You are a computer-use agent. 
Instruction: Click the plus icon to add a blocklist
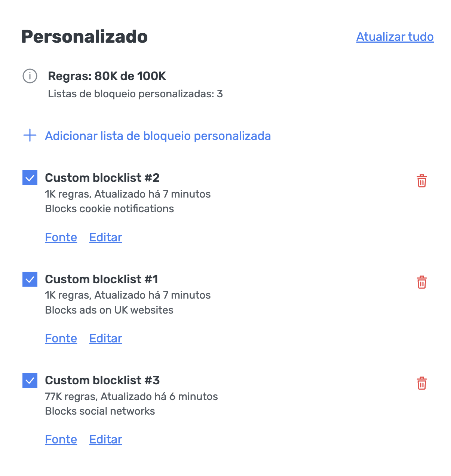coord(30,135)
